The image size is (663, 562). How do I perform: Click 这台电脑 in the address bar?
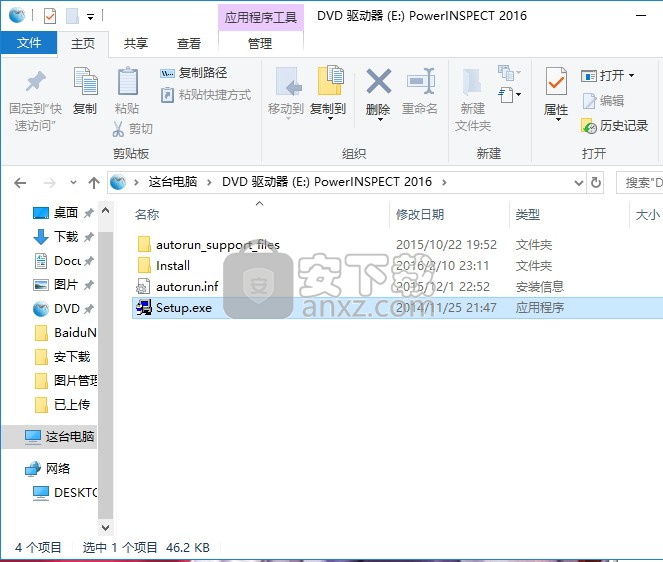pyautogui.click(x=173, y=182)
